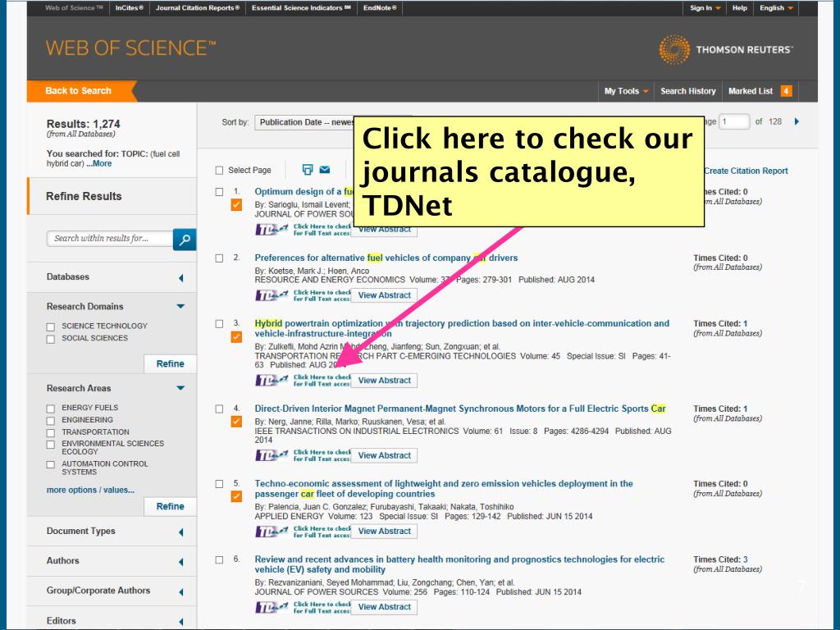The image size is (840, 630).
Task: Click View Abstract for result 6
Action: coord(384,607)
